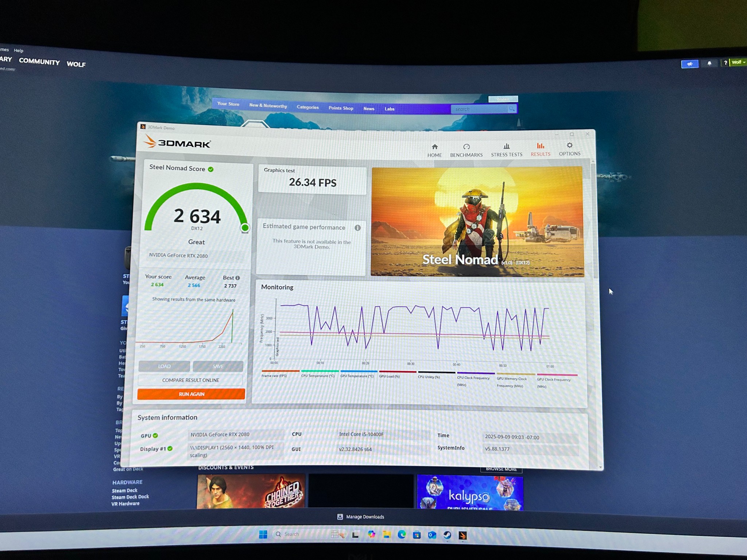Click the Steam store search magnifier icon
Screen dimensions: 747x560
click(512, 109)
